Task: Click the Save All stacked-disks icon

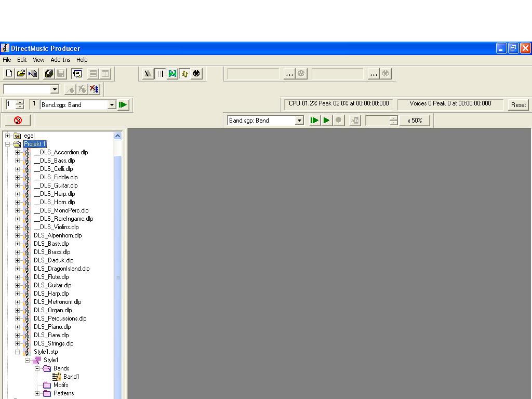Action: click(x=49, y=74)
